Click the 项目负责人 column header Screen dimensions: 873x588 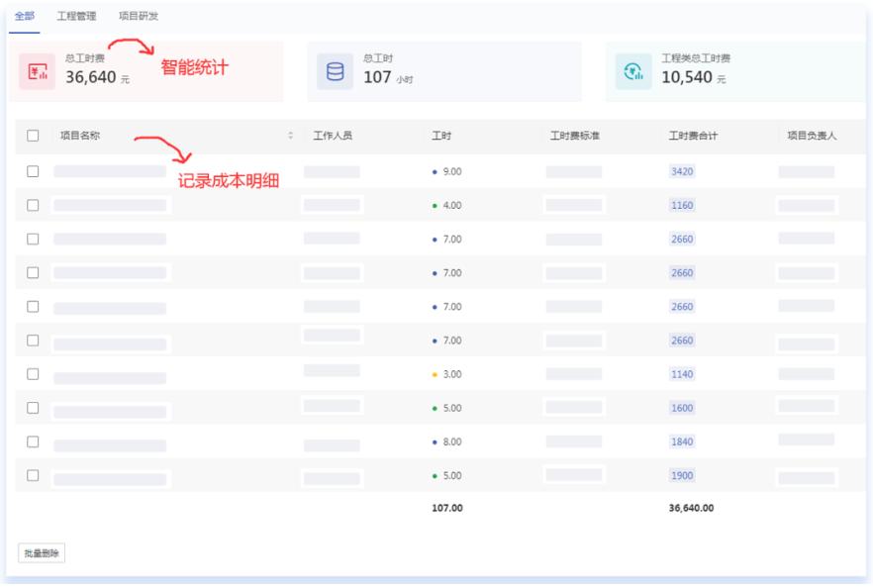click(812, 136)
